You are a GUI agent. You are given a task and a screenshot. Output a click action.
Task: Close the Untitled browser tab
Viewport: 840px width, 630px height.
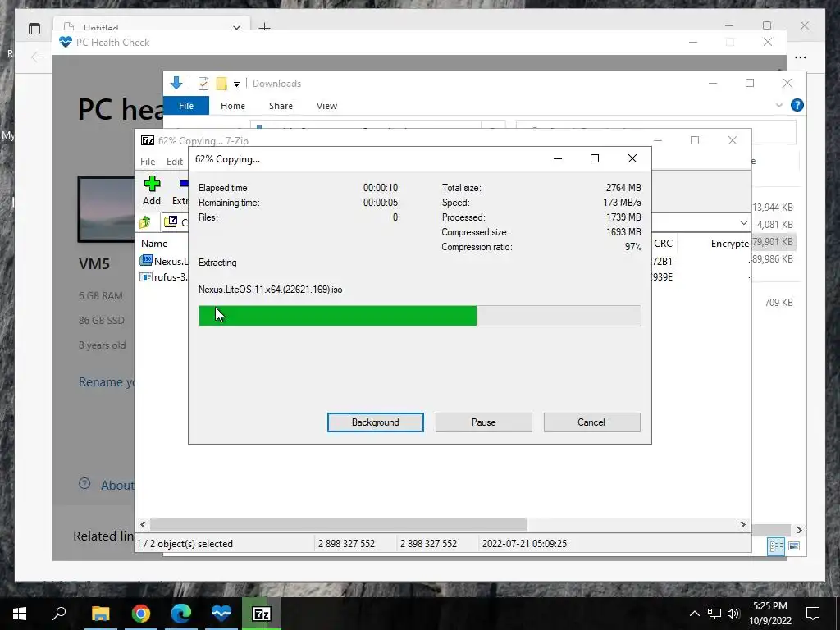click(x=236, y=27)
